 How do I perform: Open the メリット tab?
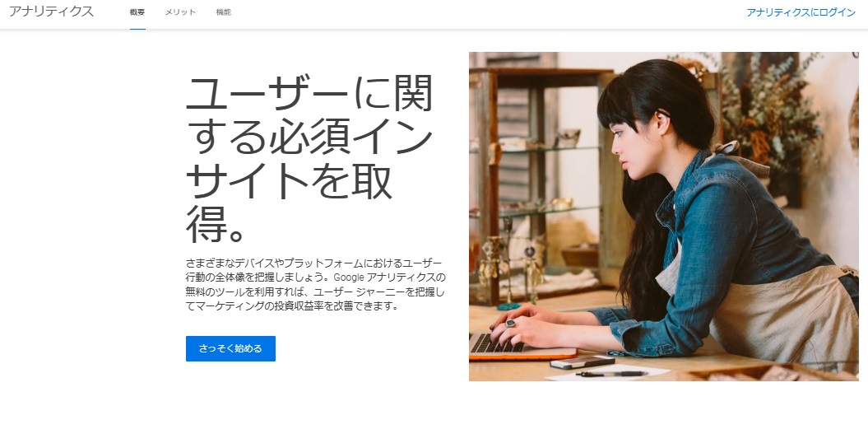click(x=180, y=12)
